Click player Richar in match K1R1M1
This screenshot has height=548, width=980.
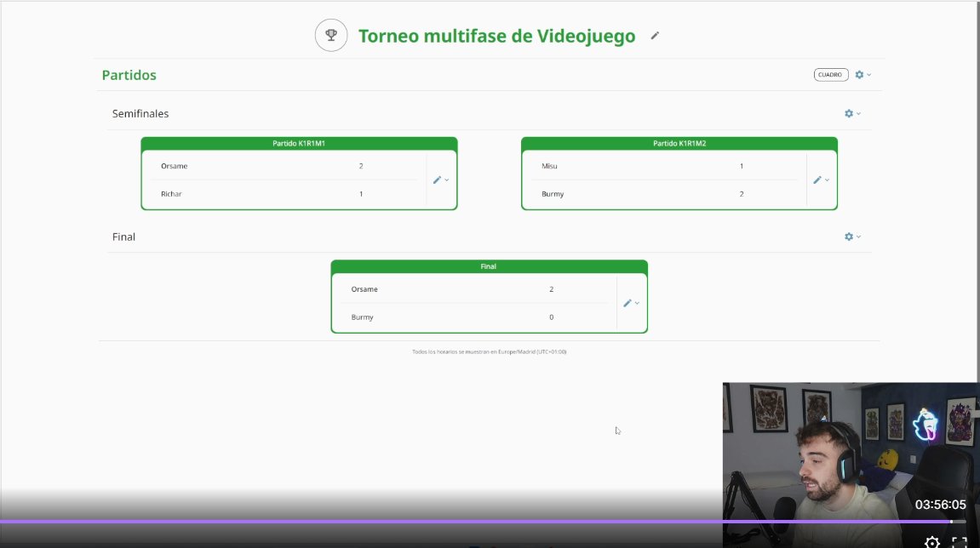pos(171,194)
